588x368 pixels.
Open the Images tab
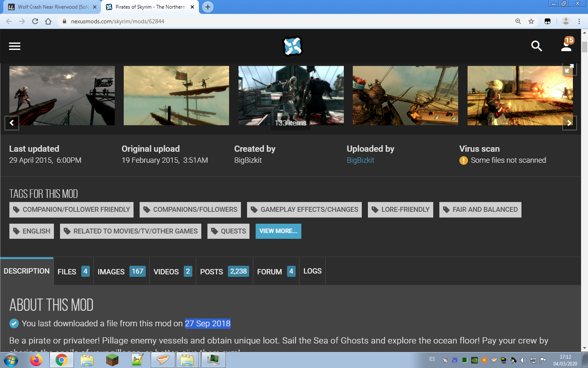(122, 272)
